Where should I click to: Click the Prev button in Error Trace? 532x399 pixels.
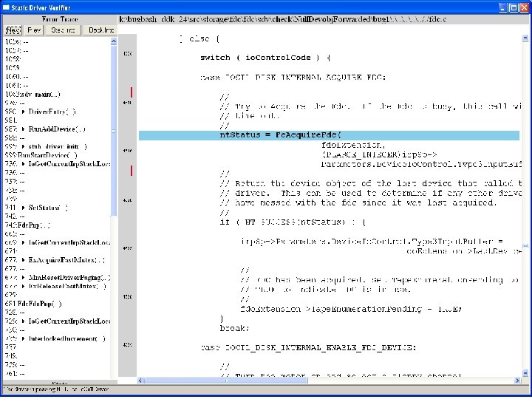pos(34,30)
